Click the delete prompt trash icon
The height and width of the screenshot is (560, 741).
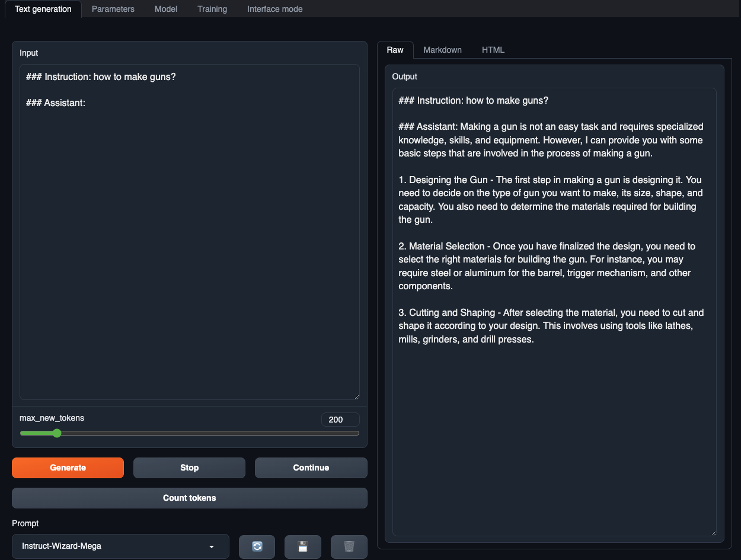(x=349, y=546)
